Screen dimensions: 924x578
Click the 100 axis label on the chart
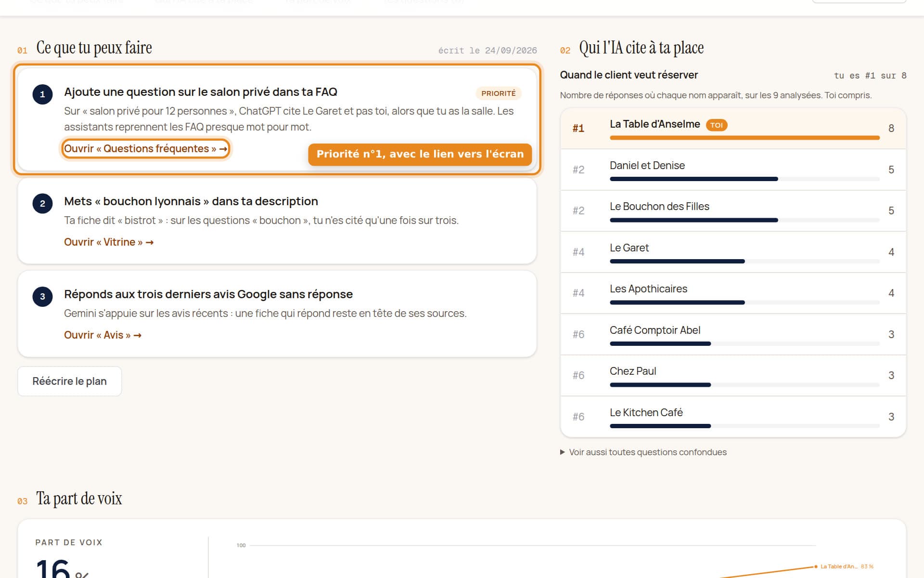(241, 545)
